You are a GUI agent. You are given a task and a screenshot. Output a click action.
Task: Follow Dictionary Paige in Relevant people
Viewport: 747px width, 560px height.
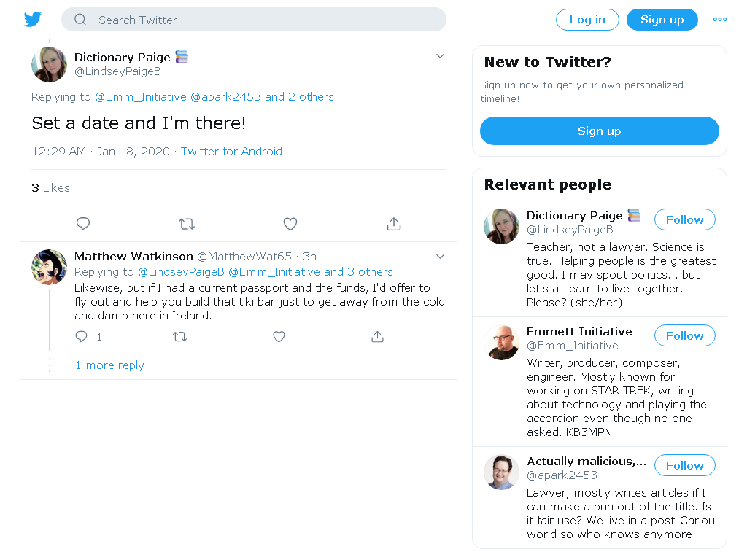point(684,219)
